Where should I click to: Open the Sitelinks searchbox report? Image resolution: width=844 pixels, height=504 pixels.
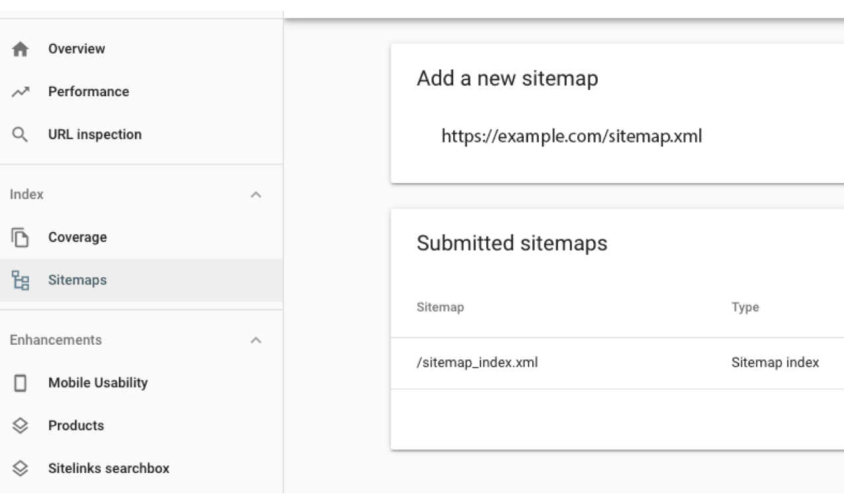[x=141, y=468]
